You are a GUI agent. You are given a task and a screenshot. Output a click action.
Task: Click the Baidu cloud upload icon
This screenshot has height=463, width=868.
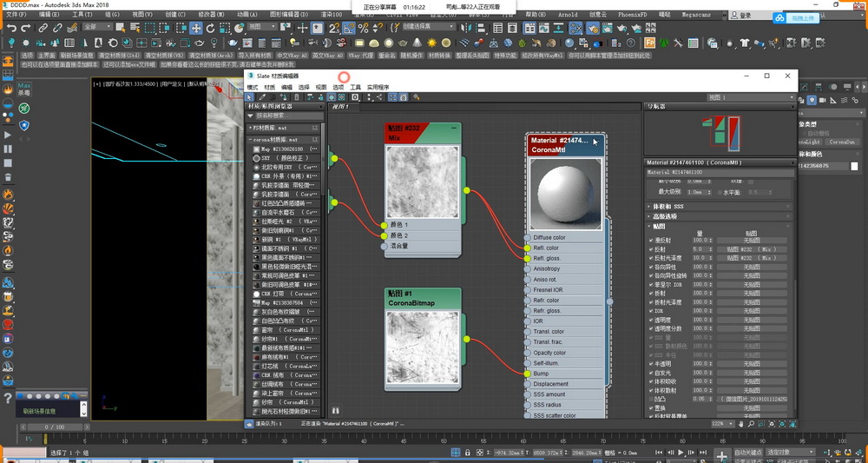tap(779, 17)
